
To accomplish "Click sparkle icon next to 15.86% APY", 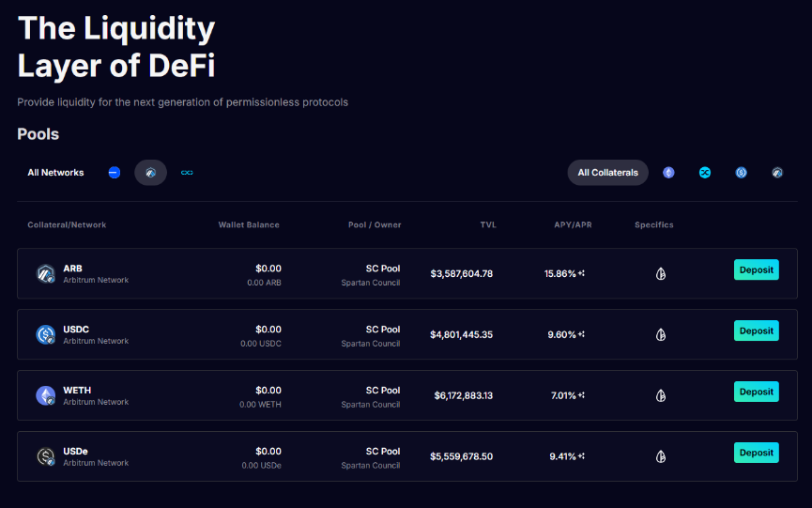I will tap(582, 273).
